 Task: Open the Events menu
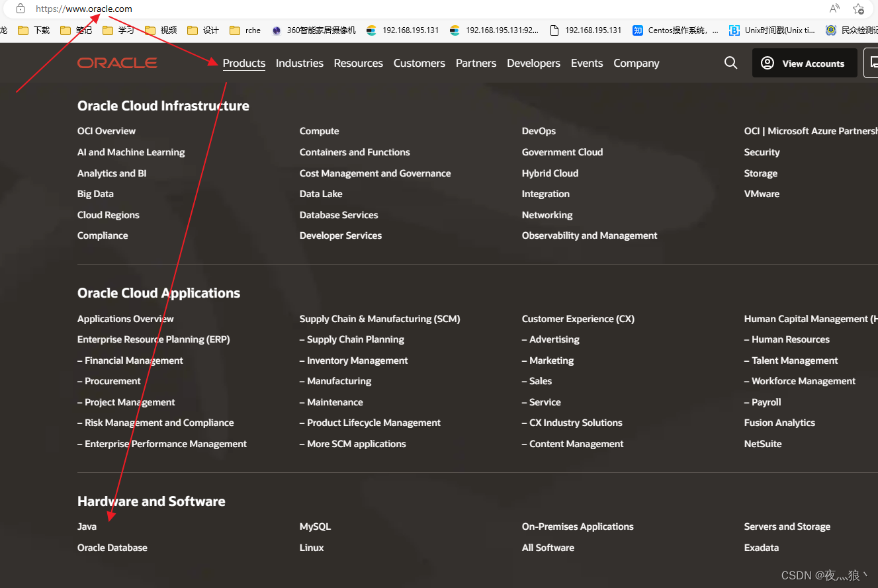click(587, 63)
